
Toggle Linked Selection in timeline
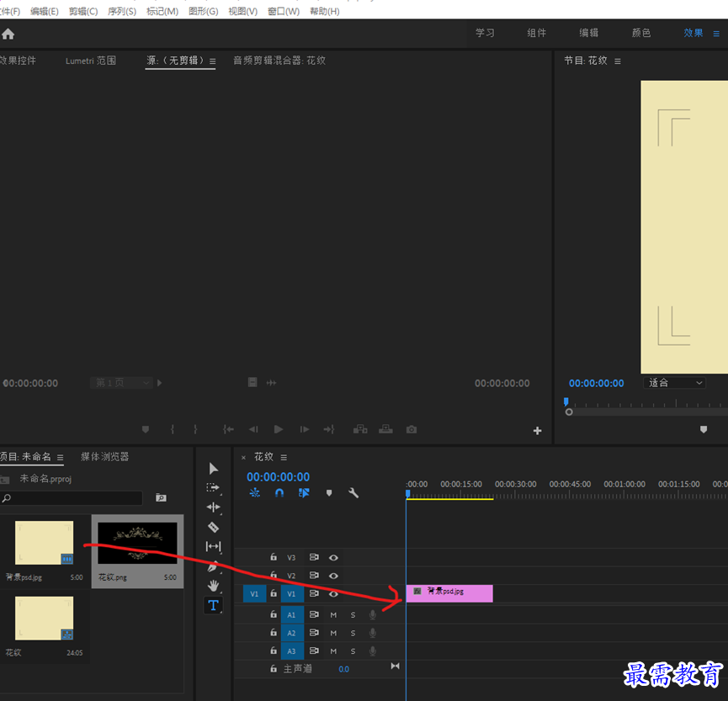point(304,492)
